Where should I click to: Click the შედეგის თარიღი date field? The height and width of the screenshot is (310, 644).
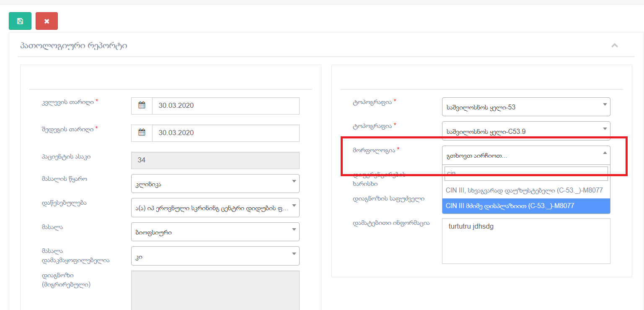pyautogui.click(x=225, y=133)
